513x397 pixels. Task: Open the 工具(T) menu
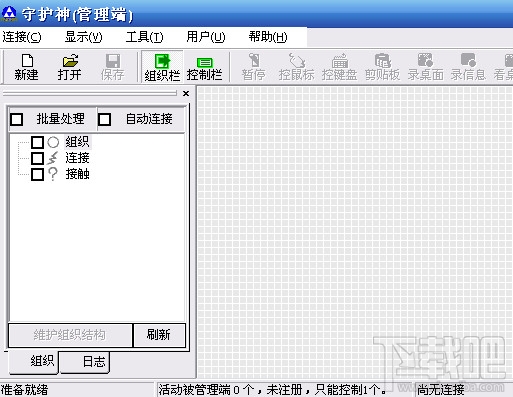(x=145, y=37)
